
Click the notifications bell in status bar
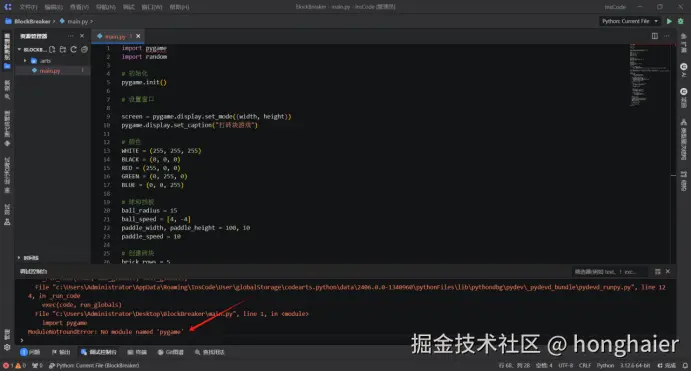click(685, 366)
